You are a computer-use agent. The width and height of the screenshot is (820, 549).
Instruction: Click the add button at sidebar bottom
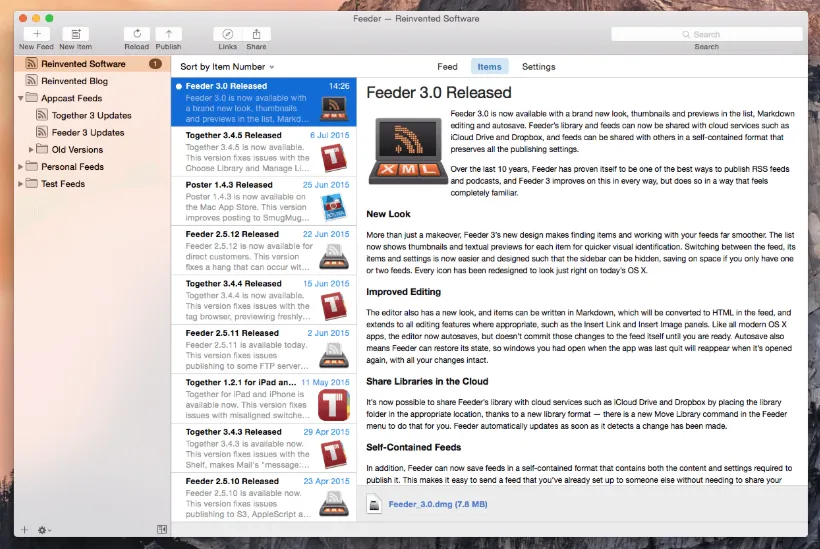point(24,530)
